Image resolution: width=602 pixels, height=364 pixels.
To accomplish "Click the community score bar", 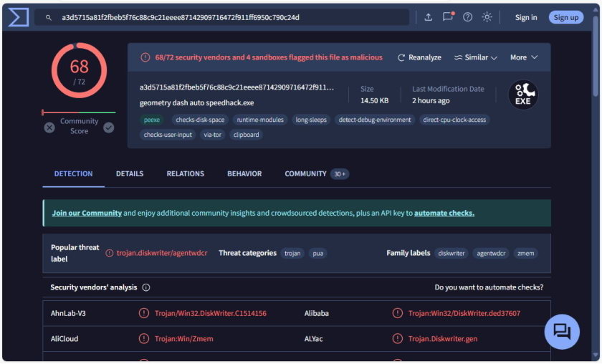I will pos(79,112).
